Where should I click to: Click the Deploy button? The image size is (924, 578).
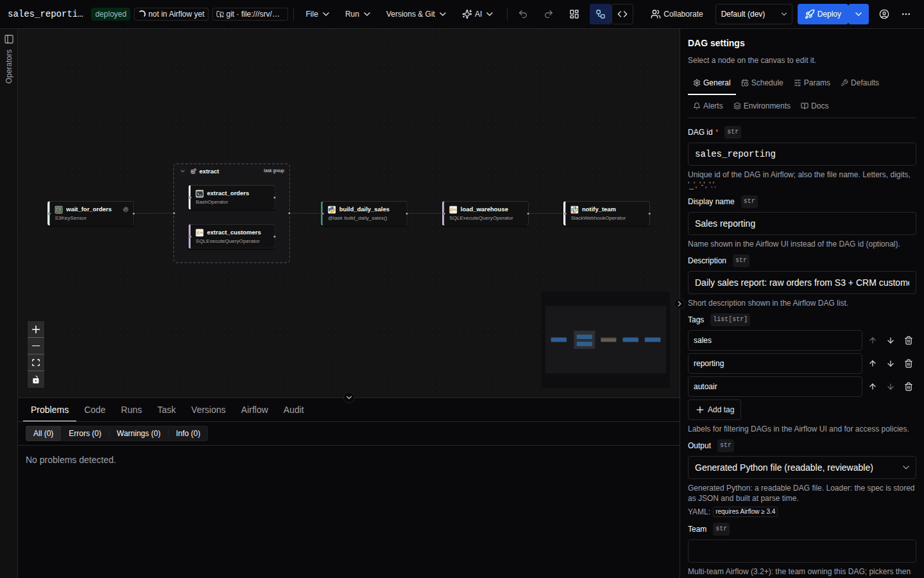[x=823, y=14]
